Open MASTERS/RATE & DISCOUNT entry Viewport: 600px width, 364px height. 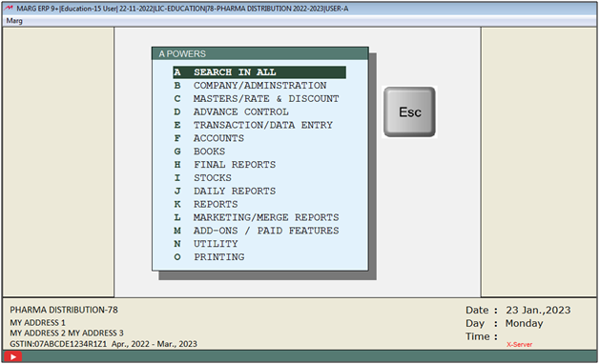point(257,99)
